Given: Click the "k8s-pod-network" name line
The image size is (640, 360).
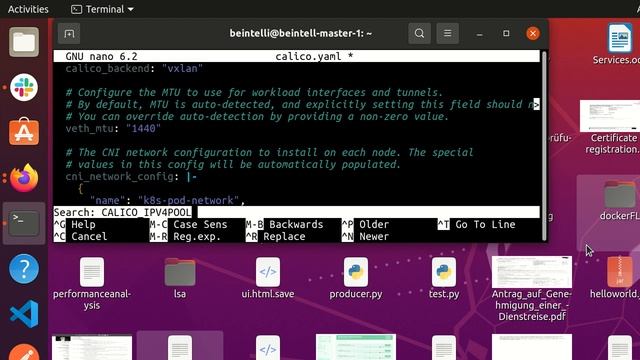Looking at the screenshot, I should pyautogui.click(x=167, y=200).
